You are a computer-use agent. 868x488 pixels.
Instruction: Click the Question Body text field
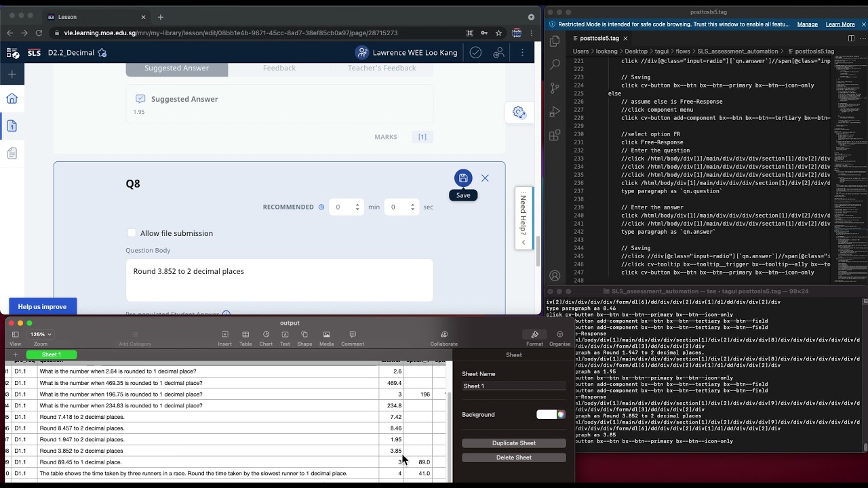coord(279,280)
